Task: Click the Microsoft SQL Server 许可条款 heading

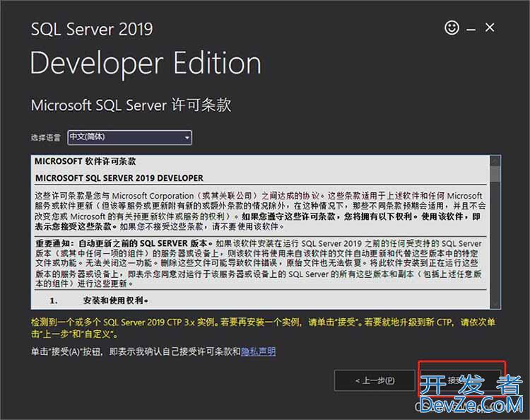Action: tap(131, 105)
